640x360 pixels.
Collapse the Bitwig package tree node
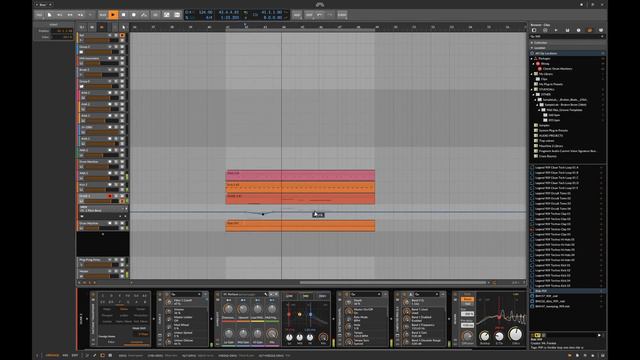click(x=534, y=64)
